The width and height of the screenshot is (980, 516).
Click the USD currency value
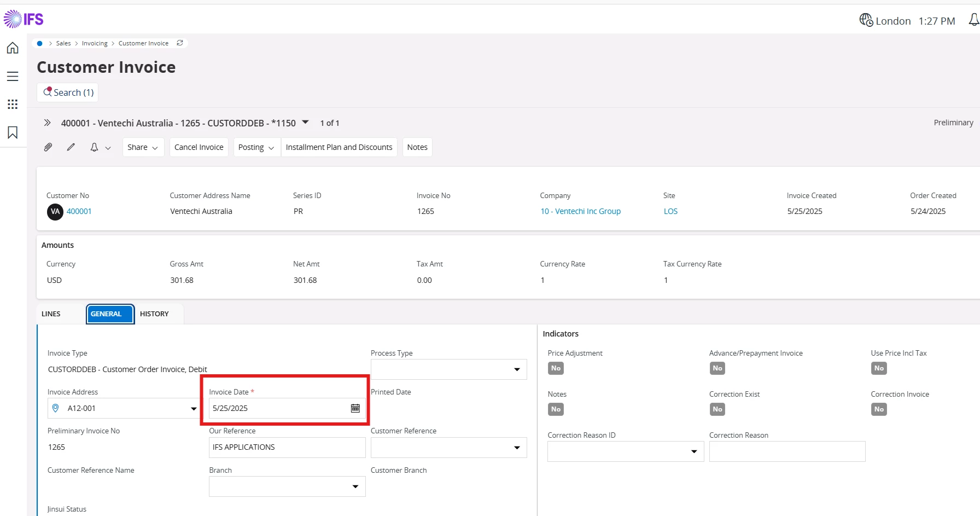[x=54, y=280]
